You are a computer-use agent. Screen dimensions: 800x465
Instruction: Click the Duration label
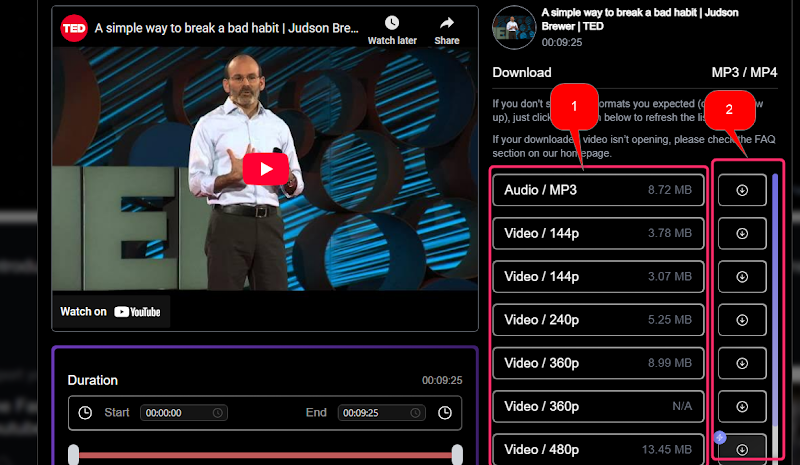[x=93, y=380]
